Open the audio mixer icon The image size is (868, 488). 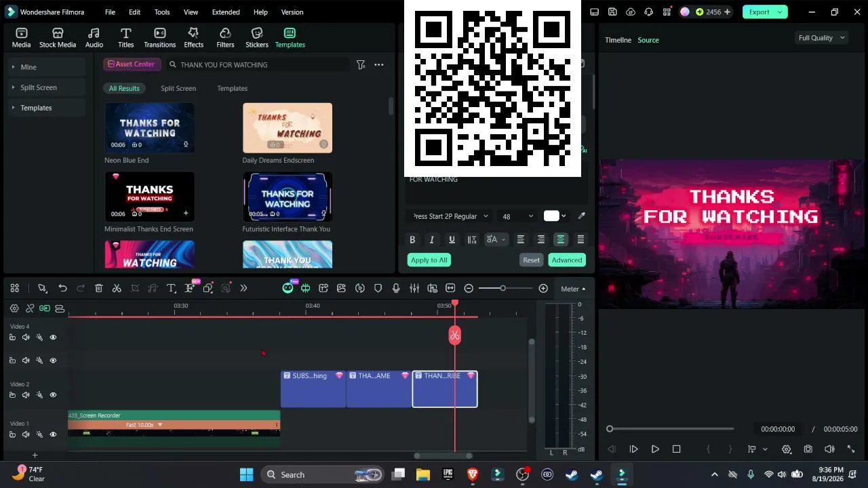414,289
